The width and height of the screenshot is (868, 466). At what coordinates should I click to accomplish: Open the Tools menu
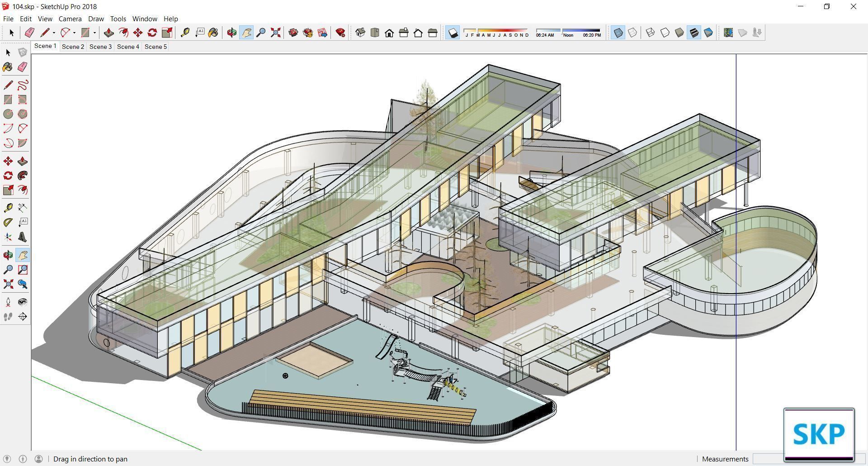(x=118, y=19)
